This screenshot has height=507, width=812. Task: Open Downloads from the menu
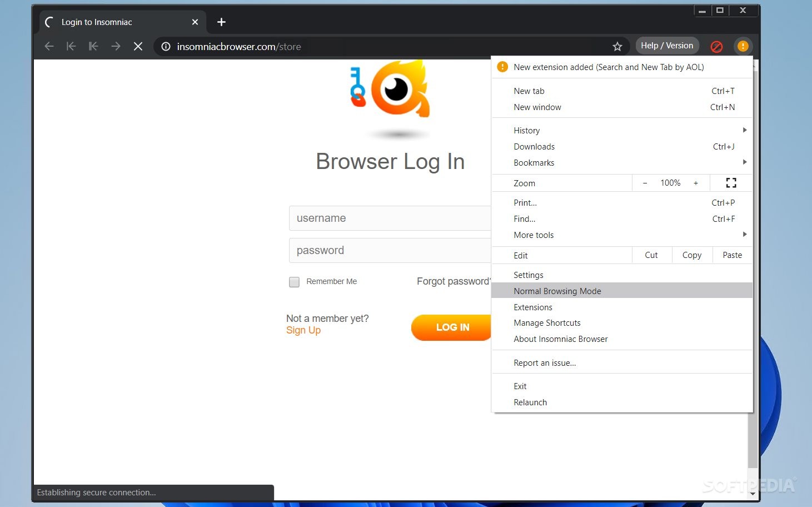(x=622, y=146)
